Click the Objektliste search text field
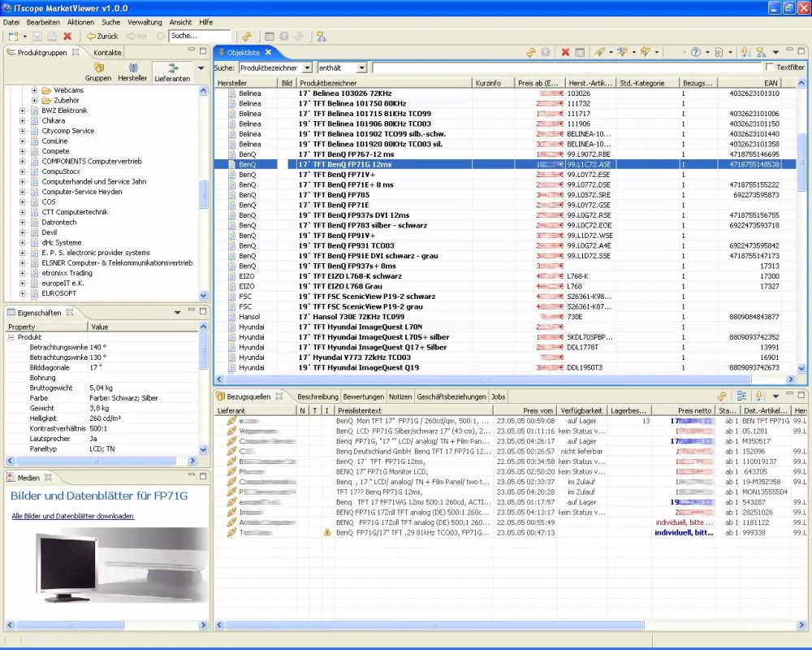The height and width of the screenshot is (650, 812). [x=566, y=68]
